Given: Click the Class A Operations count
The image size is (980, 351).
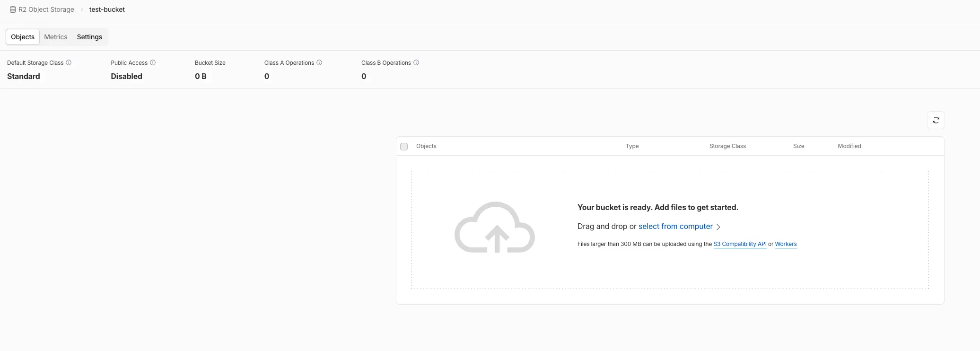Looking at the screenshot, I should click(267, 76).
